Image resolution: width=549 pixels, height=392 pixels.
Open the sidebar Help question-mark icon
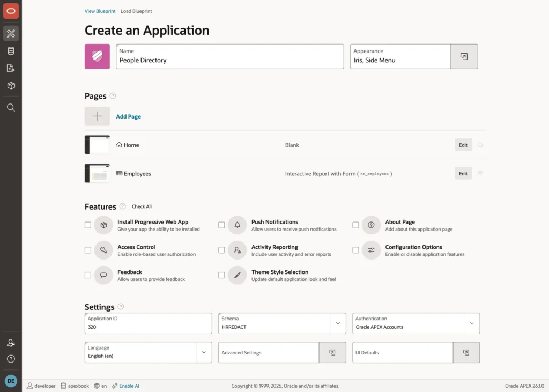click(11, 359)
